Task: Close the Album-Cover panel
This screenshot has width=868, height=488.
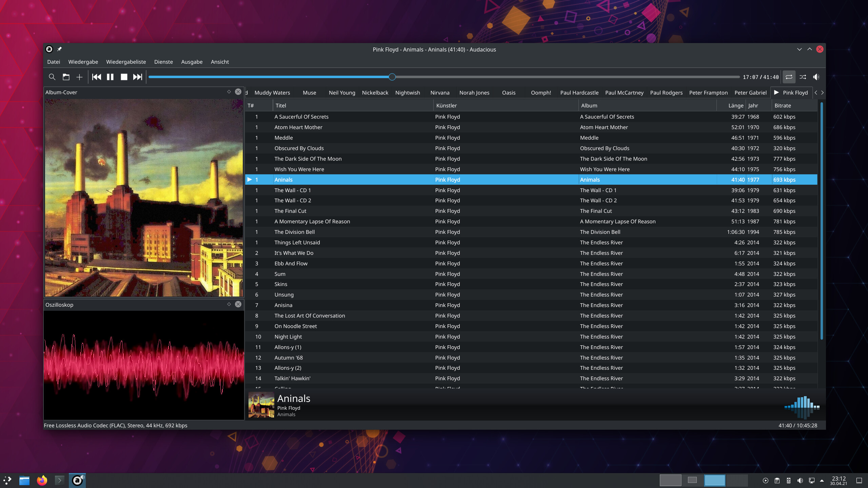Action: pos(238,92)
